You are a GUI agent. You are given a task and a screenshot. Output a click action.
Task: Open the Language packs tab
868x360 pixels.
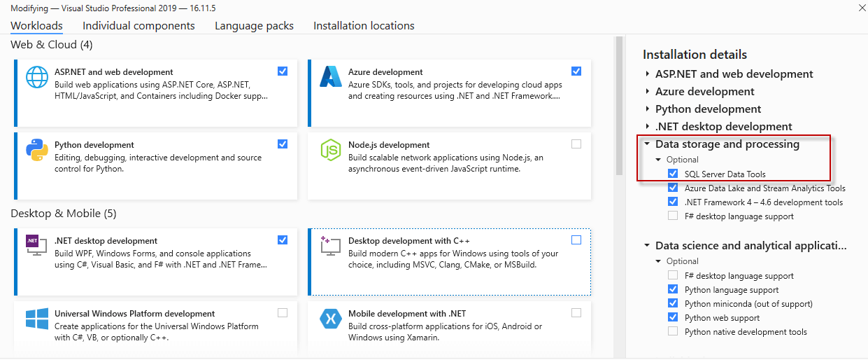click(254, 26)
